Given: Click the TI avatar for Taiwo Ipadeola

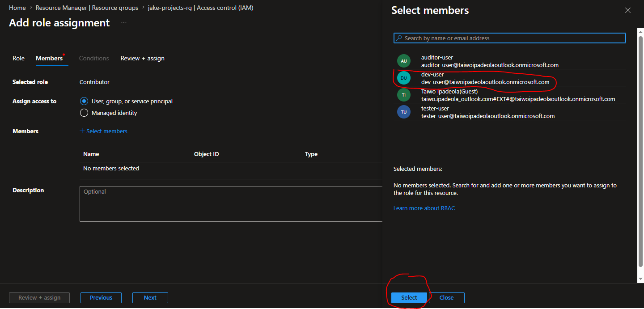Looking at the screenshot, I should pyautogui.click(x=404, y=95).
